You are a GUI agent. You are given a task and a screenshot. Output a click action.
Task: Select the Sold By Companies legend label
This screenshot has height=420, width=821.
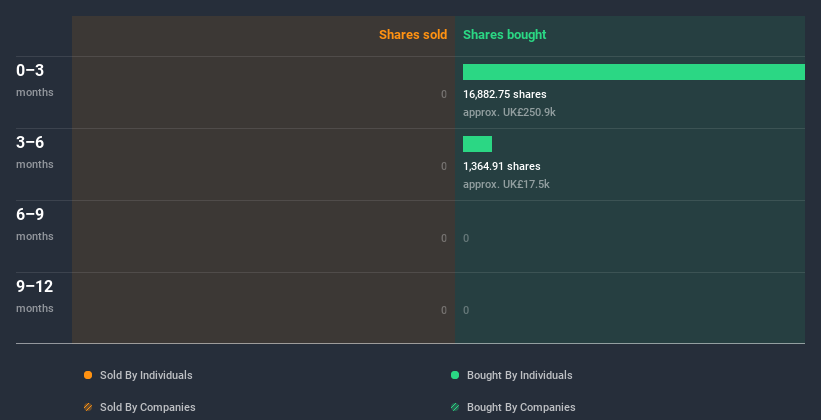148,407
